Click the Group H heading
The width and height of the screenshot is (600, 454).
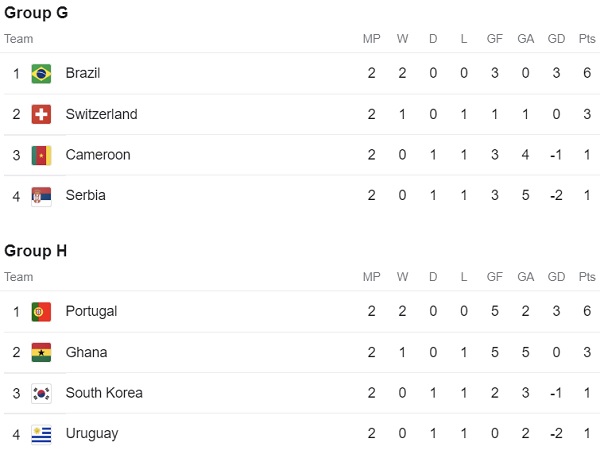(36, 251)
